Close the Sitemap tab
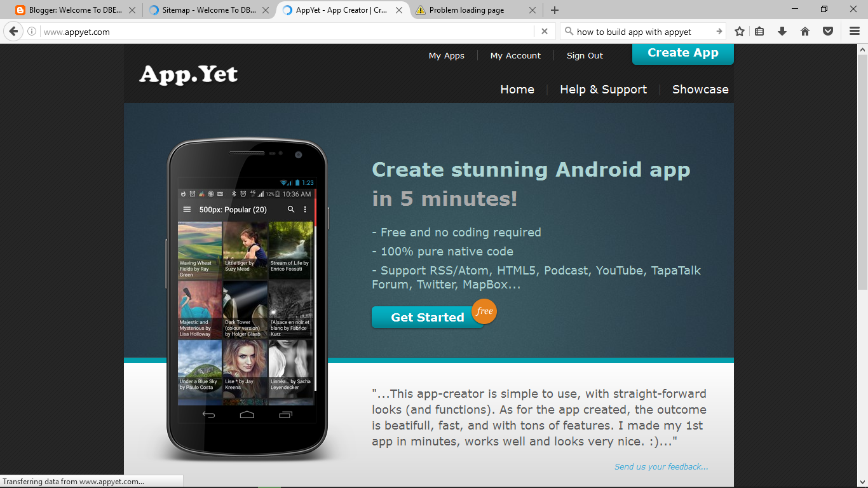 pyautogui.click(x=265, y=10)
